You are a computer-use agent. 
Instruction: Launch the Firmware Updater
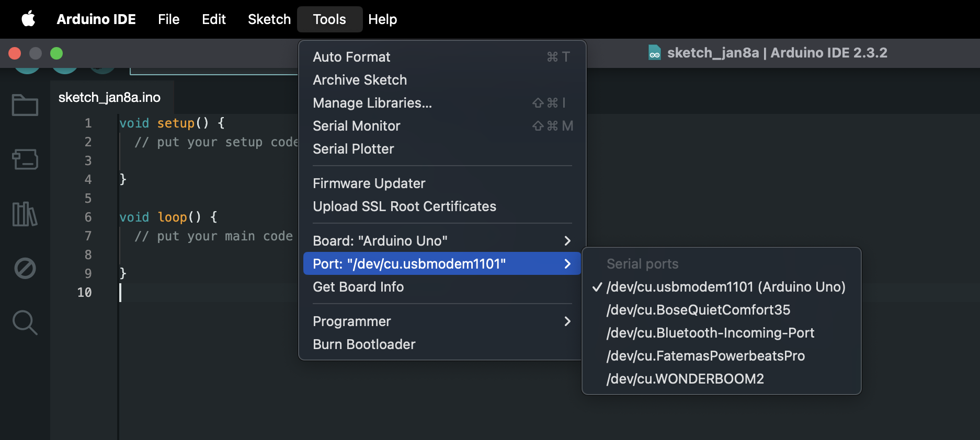click(442, 183)
